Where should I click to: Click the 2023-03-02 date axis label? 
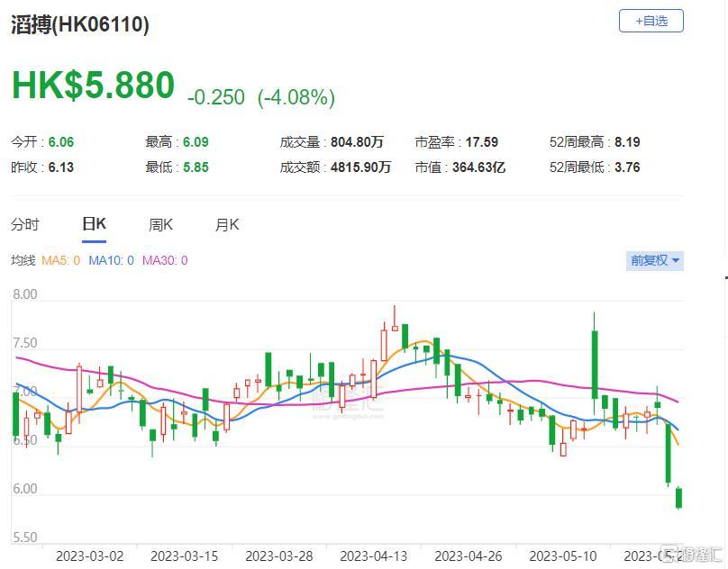click(89, 556)
